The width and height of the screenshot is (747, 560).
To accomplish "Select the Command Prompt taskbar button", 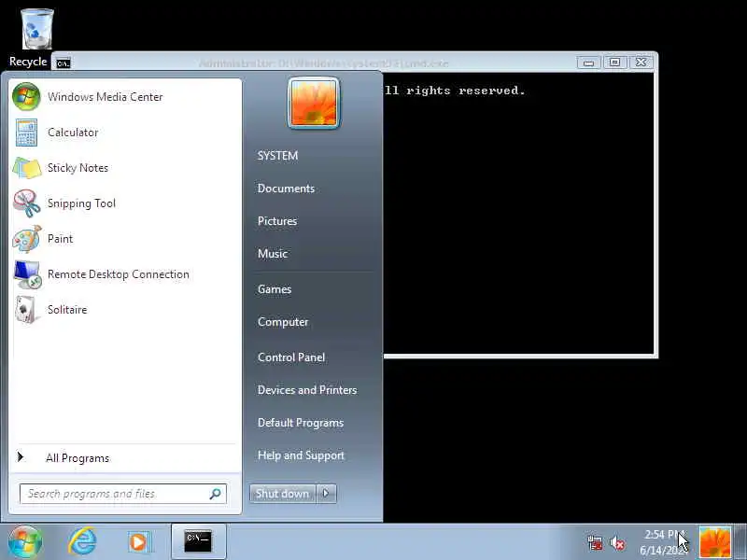I will tap(198, 541).
